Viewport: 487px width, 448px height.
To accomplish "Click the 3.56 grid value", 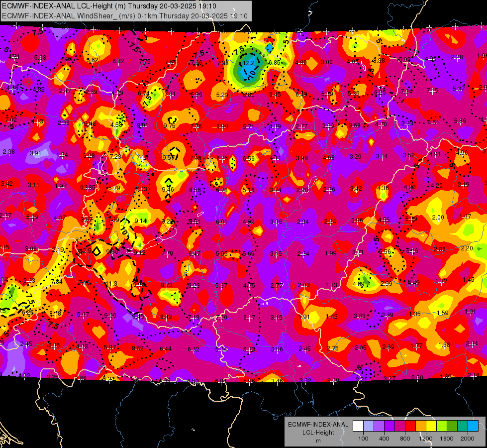I will [x=277, y=349].
